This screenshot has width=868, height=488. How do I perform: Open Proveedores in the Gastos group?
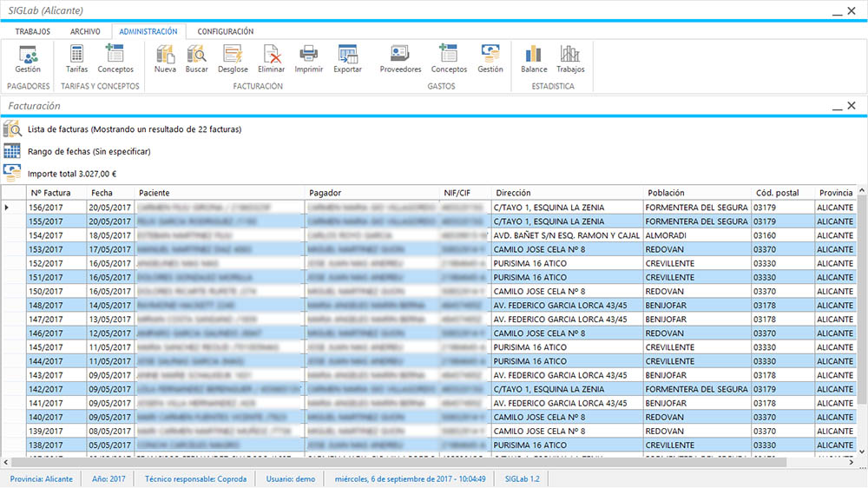pos(400,59)
